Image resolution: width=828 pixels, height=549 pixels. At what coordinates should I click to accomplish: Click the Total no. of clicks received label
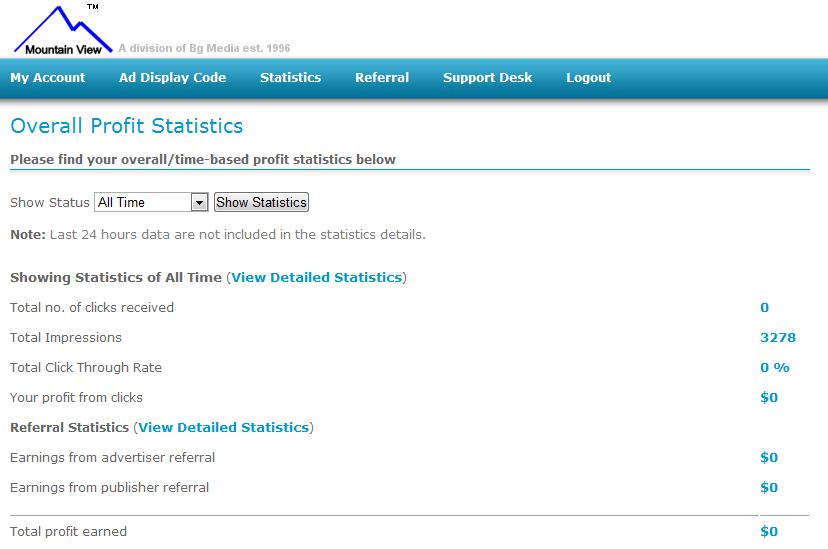pos(92,308)
